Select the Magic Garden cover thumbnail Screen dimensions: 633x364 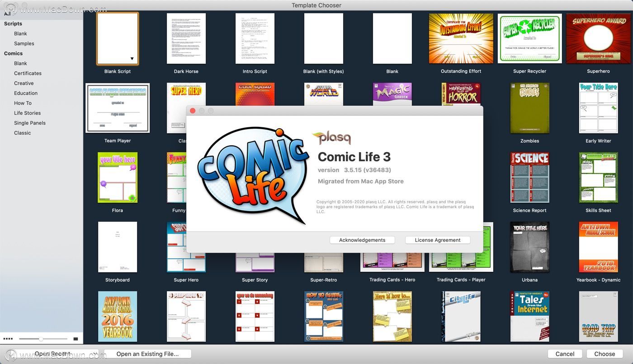[392, 94]
